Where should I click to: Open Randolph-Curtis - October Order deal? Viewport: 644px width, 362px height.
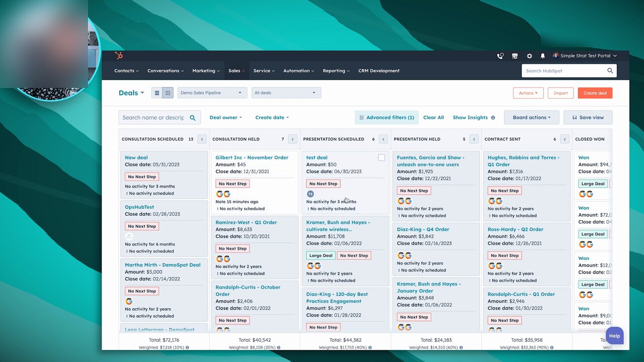[248, 291]
